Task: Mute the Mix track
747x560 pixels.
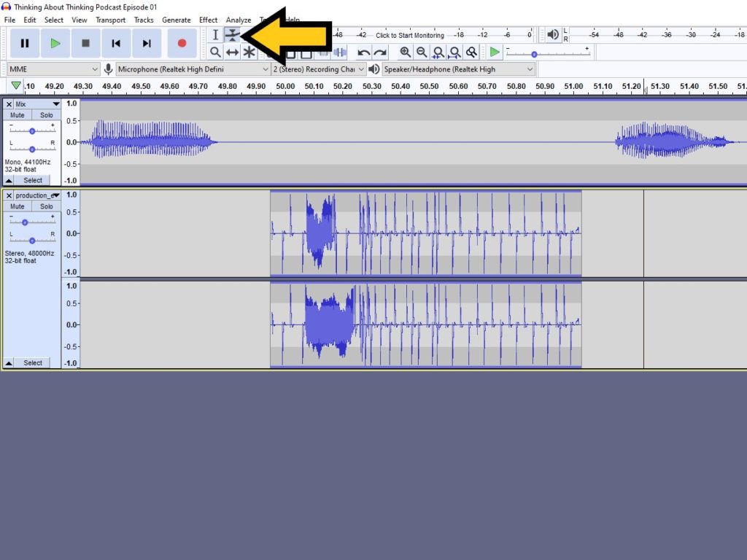Action: click(16, 114)
